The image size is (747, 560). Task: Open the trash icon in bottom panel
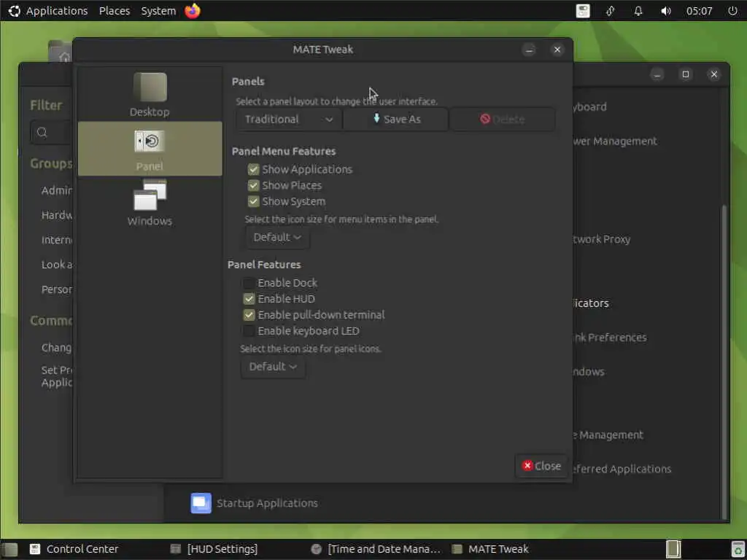[738, 549]
